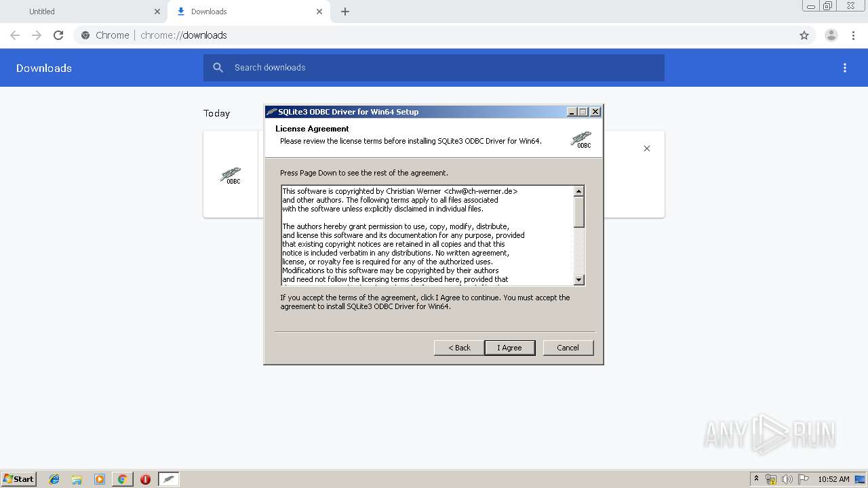Click the Search downloads field
This screenshot has height=488, width=868.
434,68
